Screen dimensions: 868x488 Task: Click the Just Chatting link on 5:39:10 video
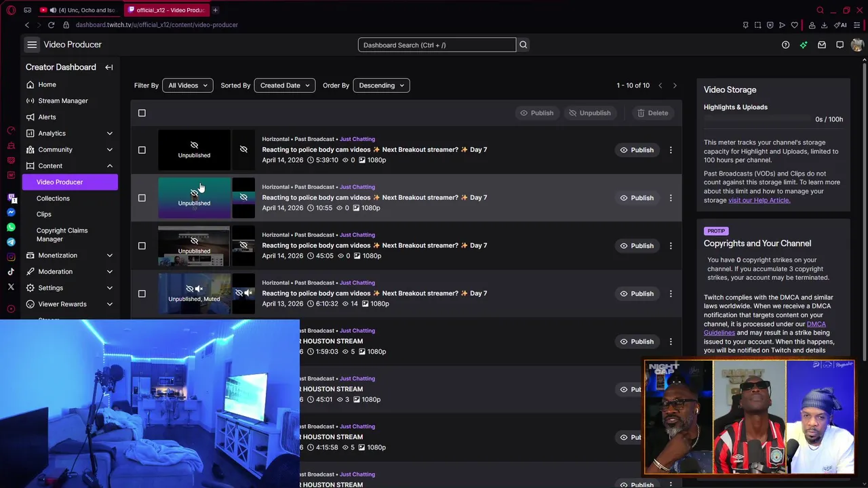point(357,139)
